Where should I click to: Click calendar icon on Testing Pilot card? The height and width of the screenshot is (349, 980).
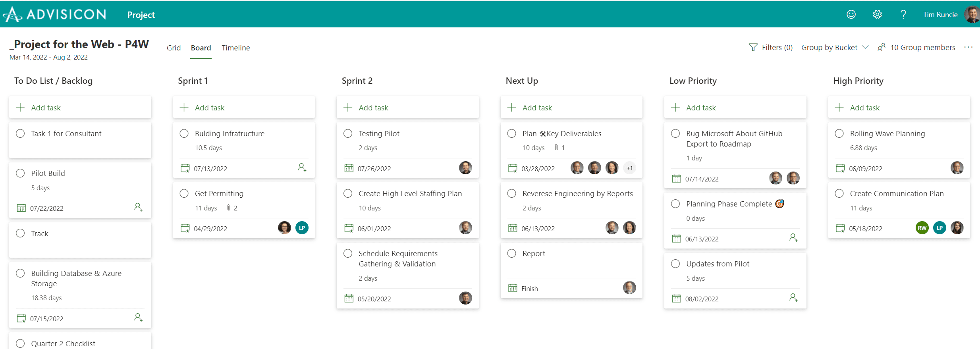coord(349,168)
